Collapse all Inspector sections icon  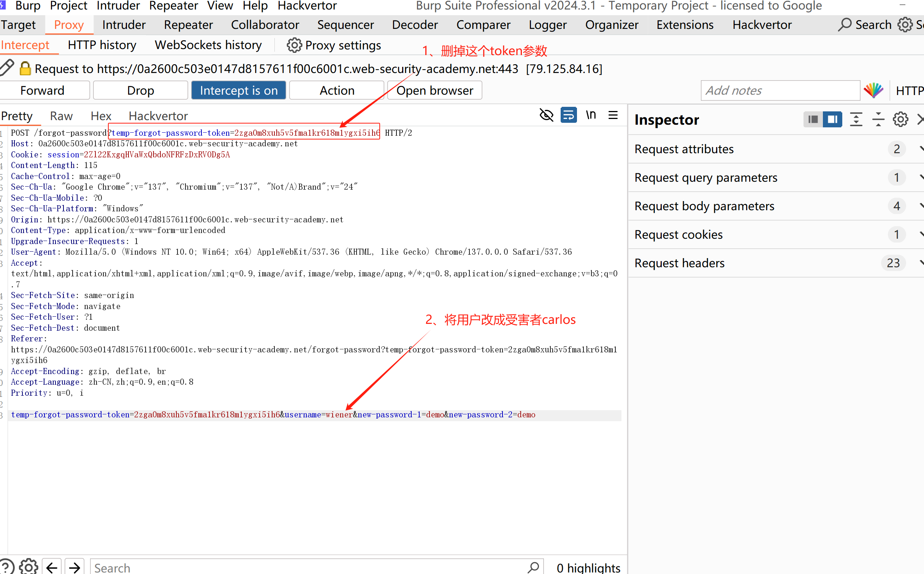tap(878, 120)
